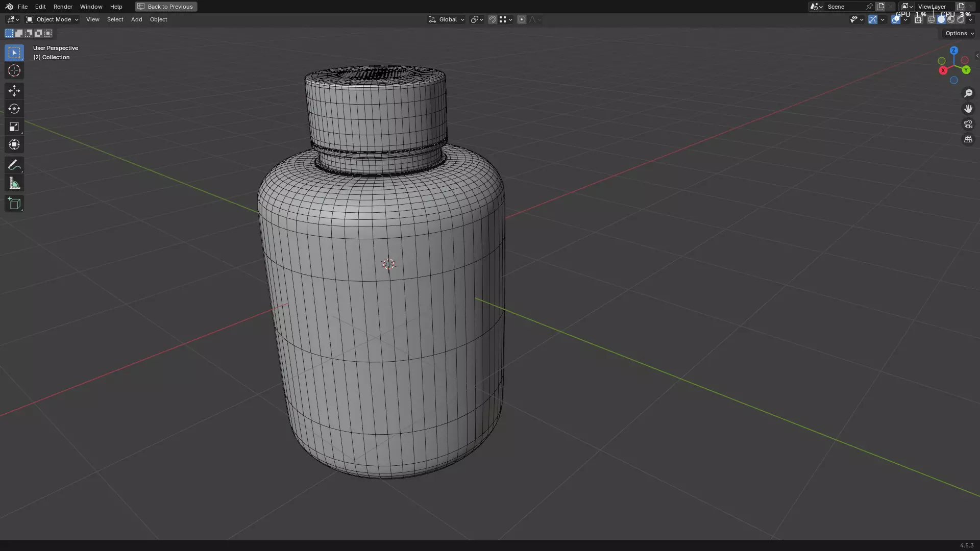Choose Invert selection mode icon
980x551 pixels.
point(38,33)
